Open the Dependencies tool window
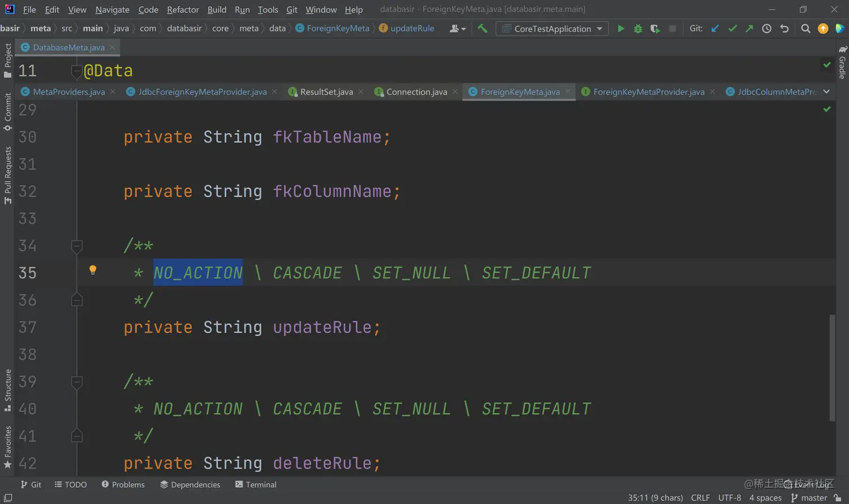This screenshot has height=504, width=849. coord(190,484)
